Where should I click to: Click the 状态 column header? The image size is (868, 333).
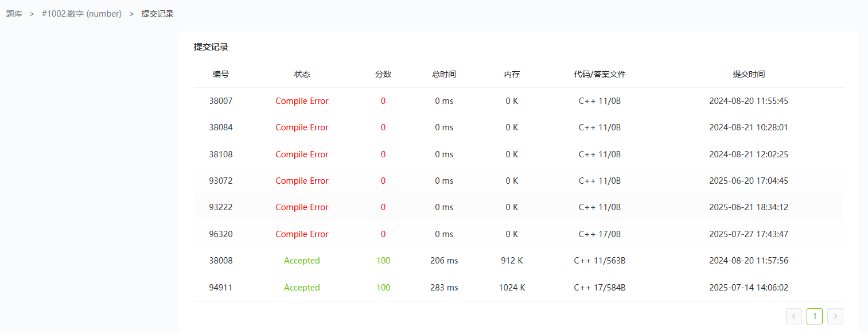(x=302, y=74)
